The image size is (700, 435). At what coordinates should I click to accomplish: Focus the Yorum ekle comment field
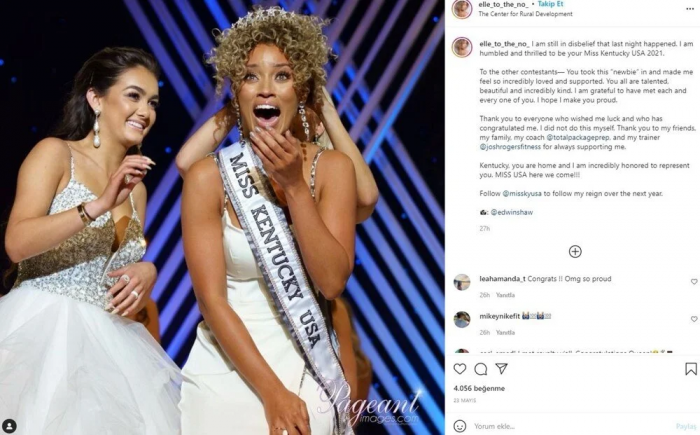pos(571,426)
